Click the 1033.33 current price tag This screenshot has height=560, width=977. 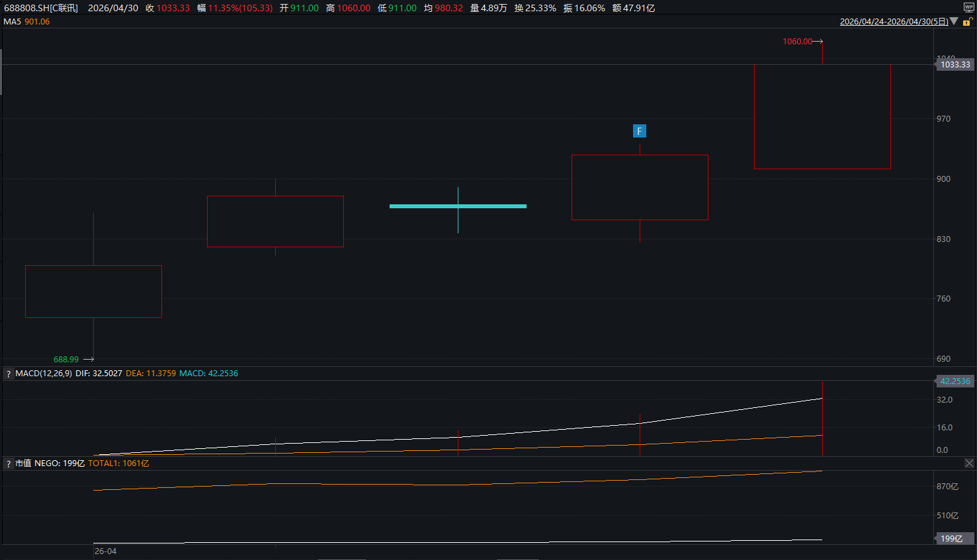[x=955, y=65]
